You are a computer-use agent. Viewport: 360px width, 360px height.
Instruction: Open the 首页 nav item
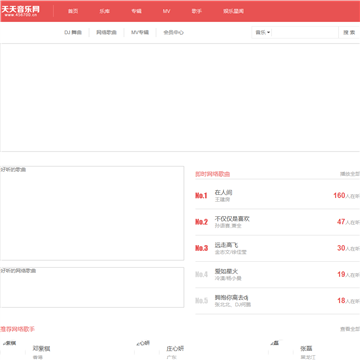click(x=73, y=11)
